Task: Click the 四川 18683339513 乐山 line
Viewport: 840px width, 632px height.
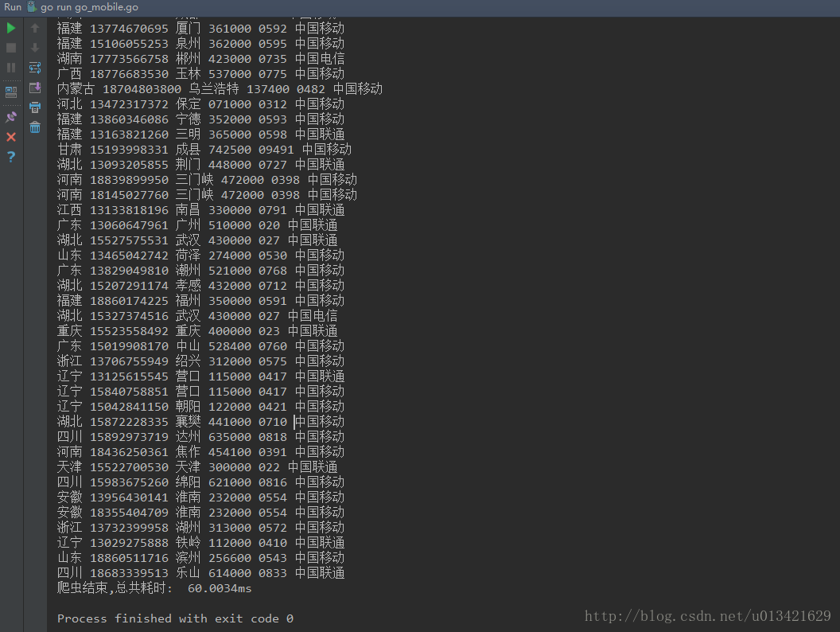Action: 200,573
